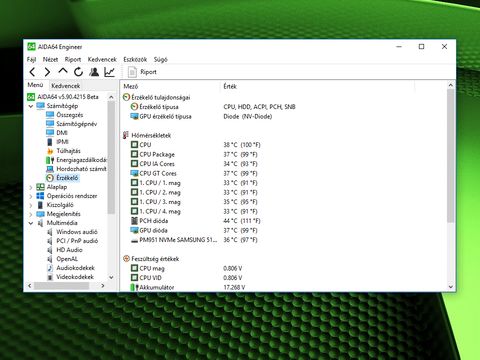
Task: Select AIDA64 v5.90.4215 Beta root node
Action: click(x=68, y=97)
